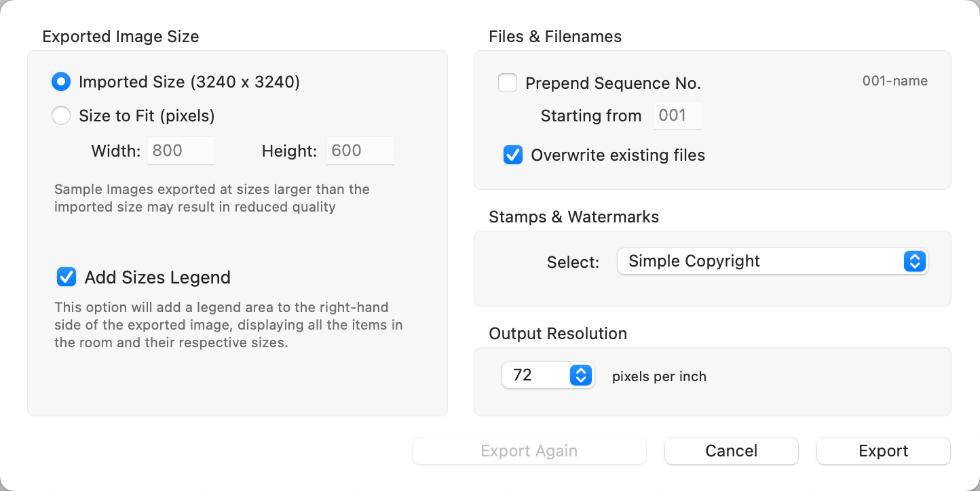Click the Height input field
This screenshot has width=980, height=491.
tap(360, 151)
